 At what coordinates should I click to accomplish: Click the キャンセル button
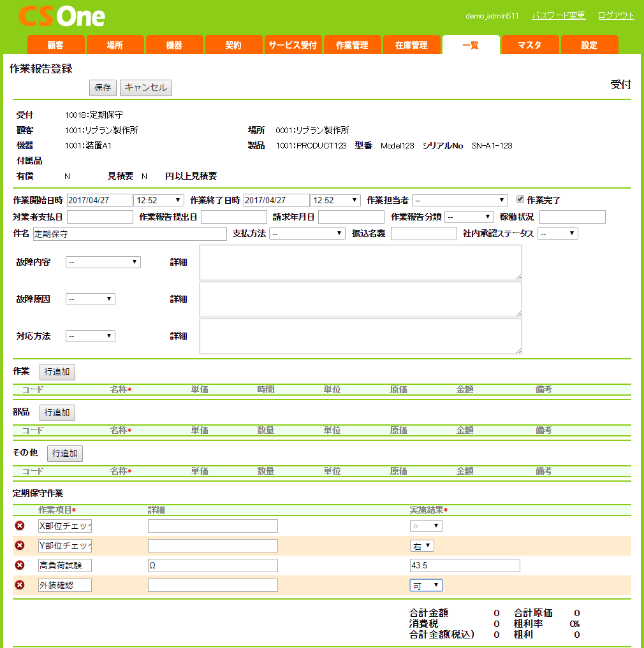click(x=145, y=88)
